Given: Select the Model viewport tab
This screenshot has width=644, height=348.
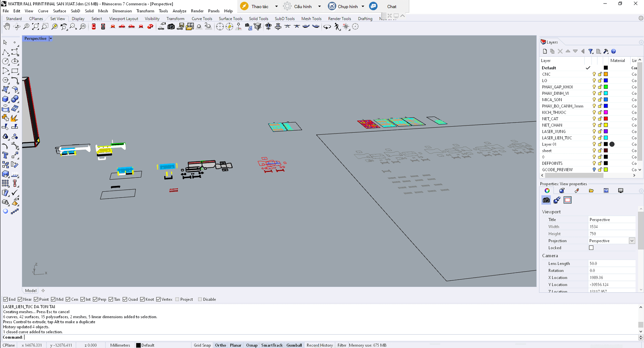Looking at the screenshot, I should [31, 291].
